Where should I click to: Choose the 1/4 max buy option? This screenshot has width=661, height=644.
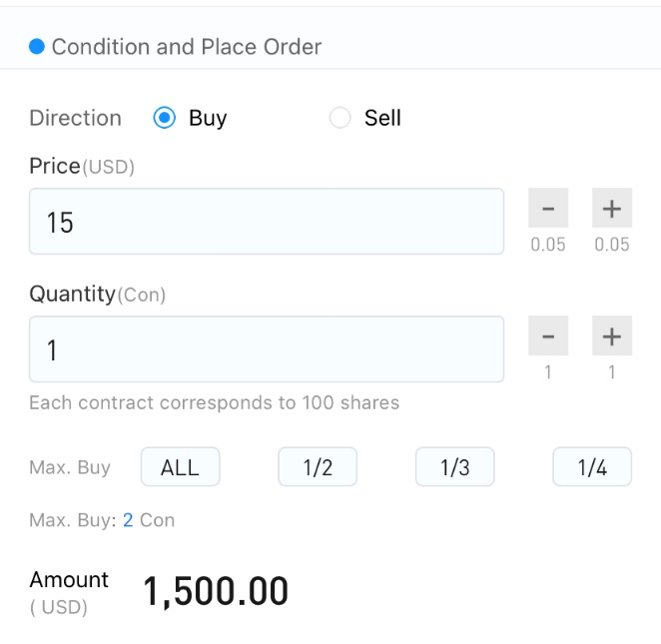592,467
